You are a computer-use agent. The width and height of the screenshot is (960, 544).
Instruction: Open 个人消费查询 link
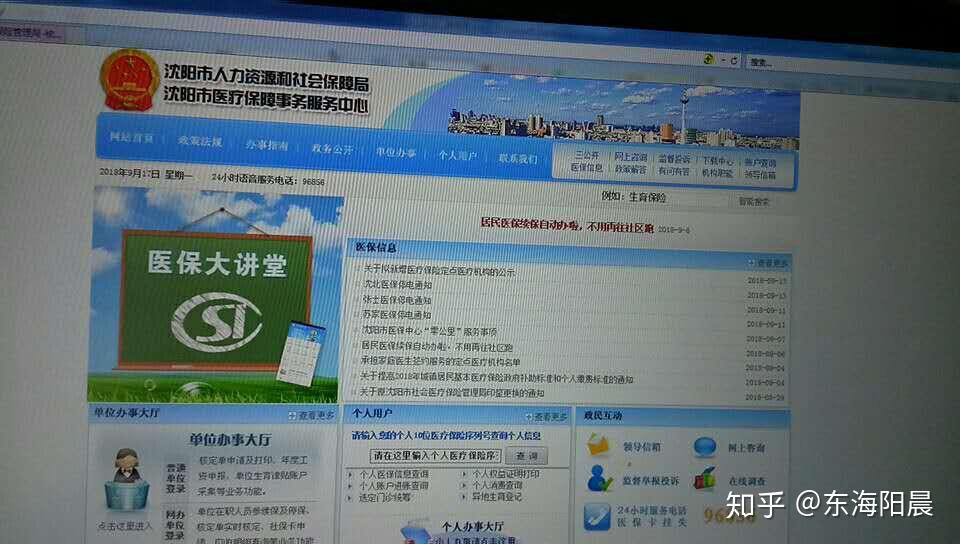click(x=497, y=485)
